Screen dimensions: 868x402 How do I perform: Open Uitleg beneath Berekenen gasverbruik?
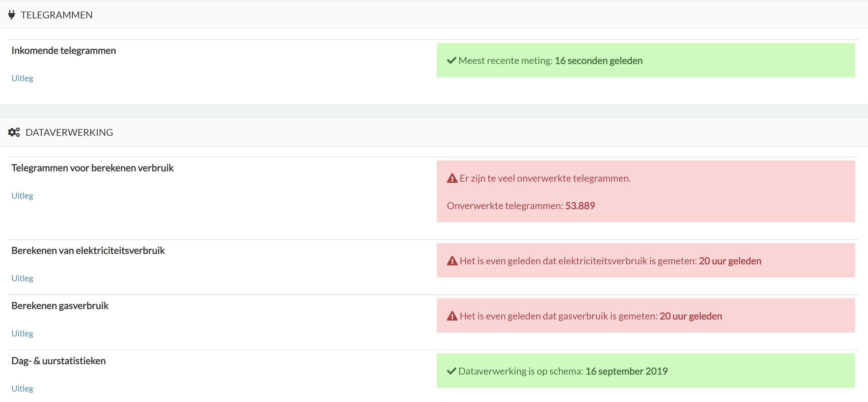pos(22,333)
